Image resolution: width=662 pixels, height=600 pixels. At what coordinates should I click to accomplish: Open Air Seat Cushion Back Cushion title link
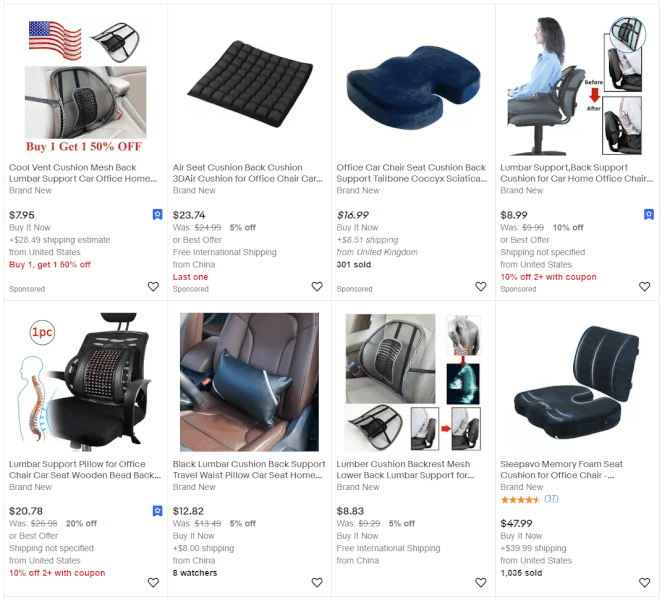pos(248,173)
